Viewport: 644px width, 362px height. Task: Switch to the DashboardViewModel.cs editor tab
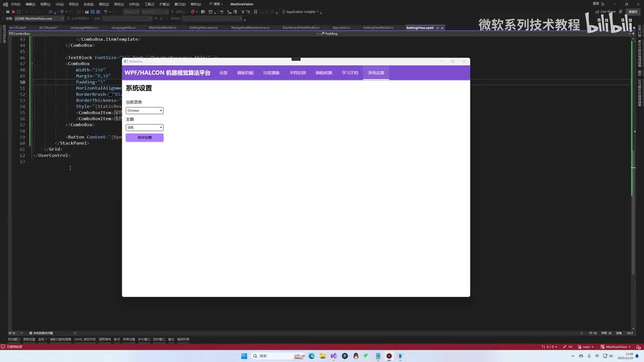(301, 28)
